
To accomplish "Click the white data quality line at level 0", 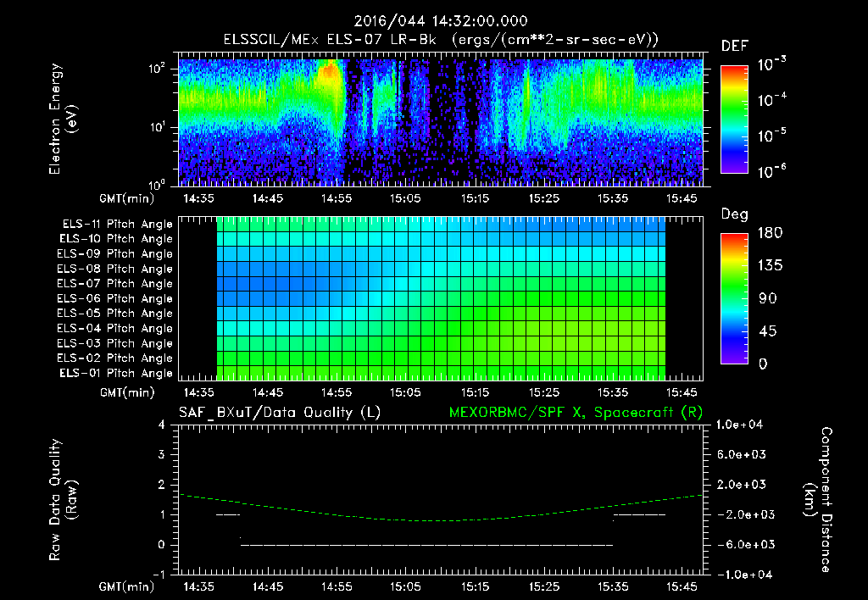I will [426, 545].
